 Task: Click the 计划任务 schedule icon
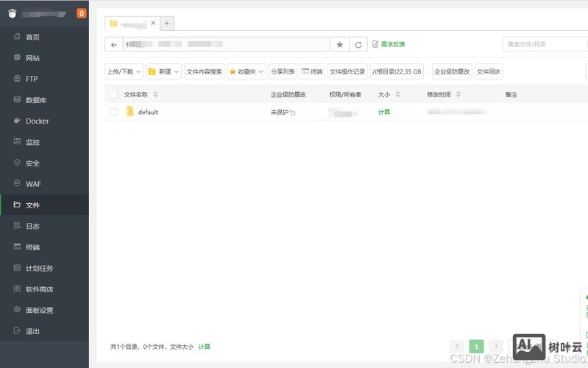[x=17, y=267]
